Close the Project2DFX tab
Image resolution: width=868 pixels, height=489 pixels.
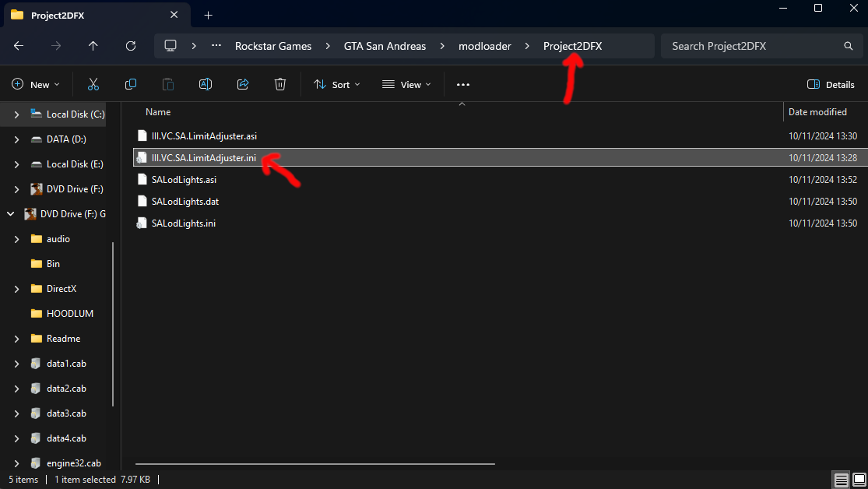174,15
